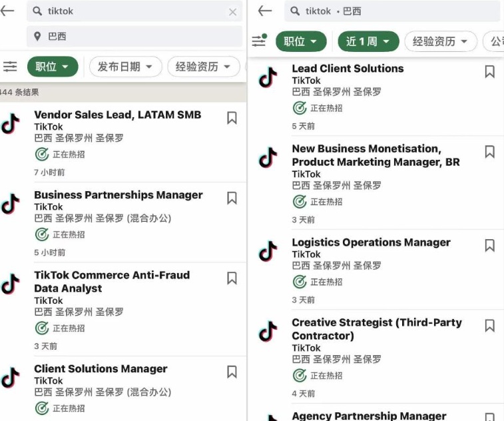Screen dimensions: 504x421
Task: Click back arrow beside left tiktok search
Action: click(x=7, y=11)
